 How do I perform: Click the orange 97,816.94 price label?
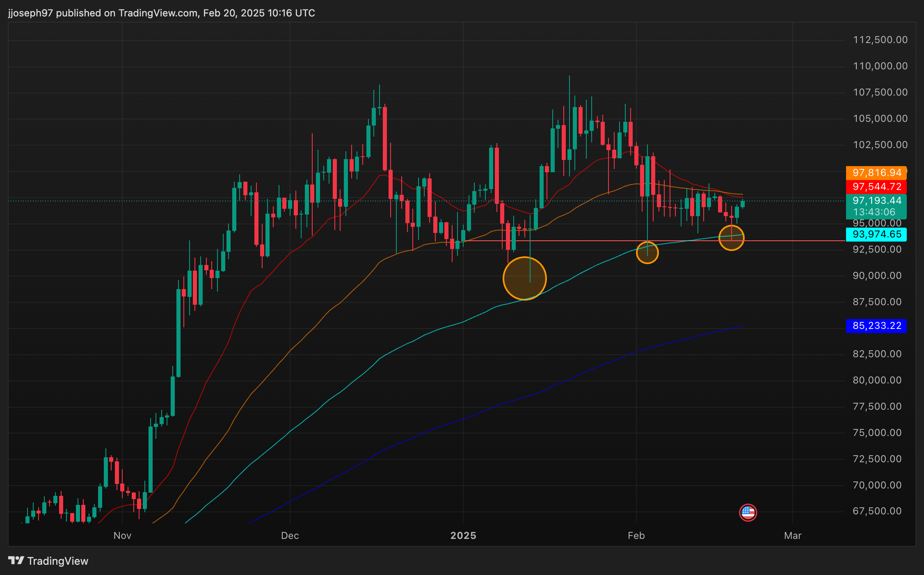876,173
